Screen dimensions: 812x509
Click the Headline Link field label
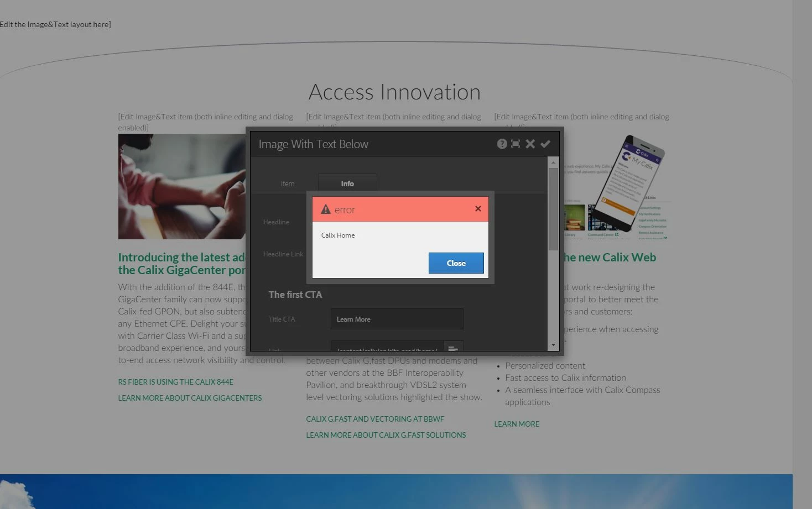click(283, 254)
